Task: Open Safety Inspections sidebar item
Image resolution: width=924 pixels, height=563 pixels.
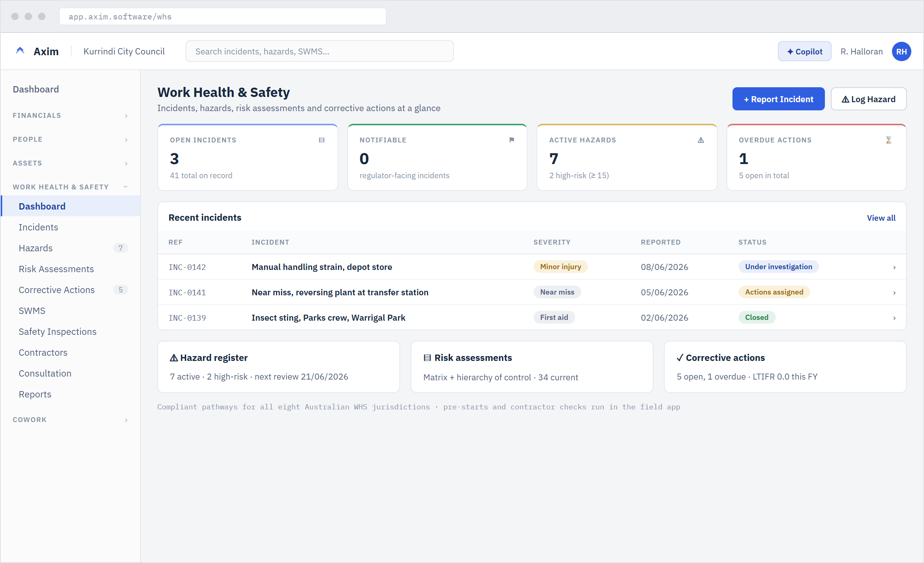Action: click(x=71, y=332)
